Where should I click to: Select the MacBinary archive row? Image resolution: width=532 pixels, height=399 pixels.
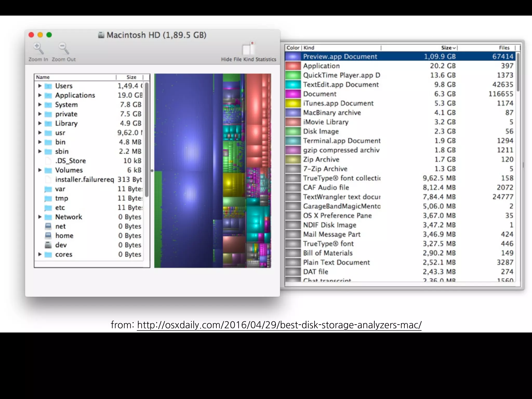[x=400, y=112]
